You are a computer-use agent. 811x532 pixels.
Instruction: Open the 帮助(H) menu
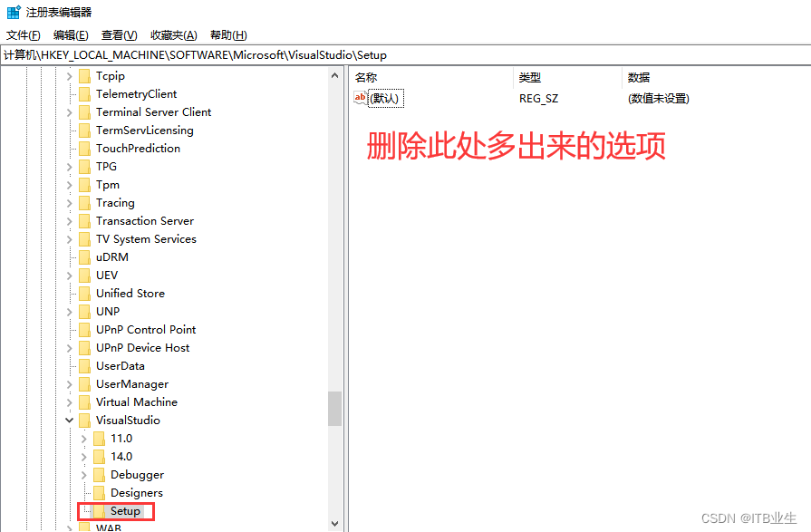coord(228,35)
